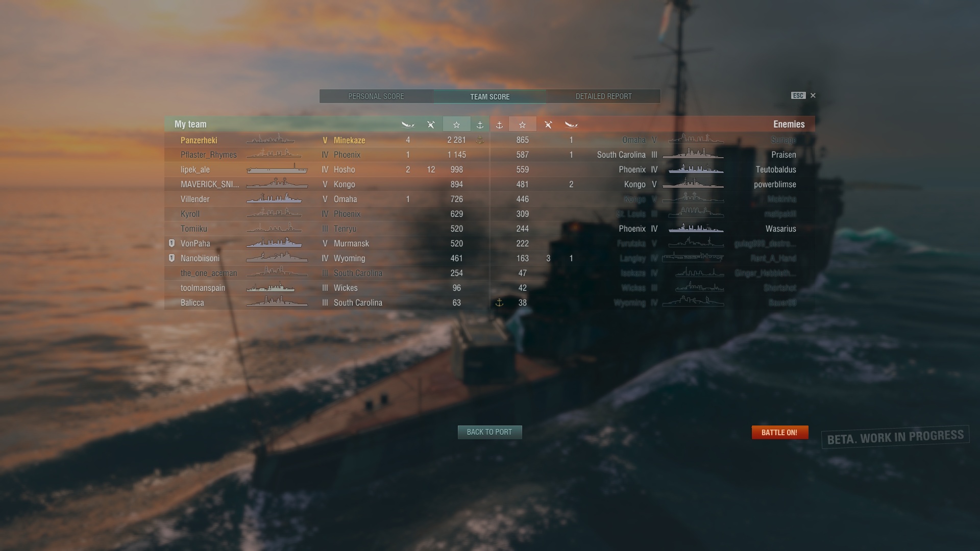This screenshot has height=551, width=980.
Task: Click the Back to Port button
Action: pyautogui.click(x=489, y=432)
